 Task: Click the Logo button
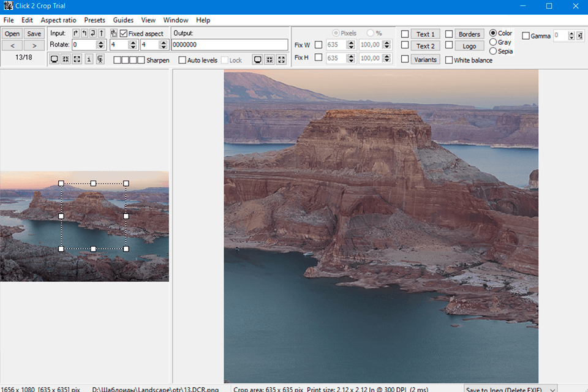pos(469,46)
